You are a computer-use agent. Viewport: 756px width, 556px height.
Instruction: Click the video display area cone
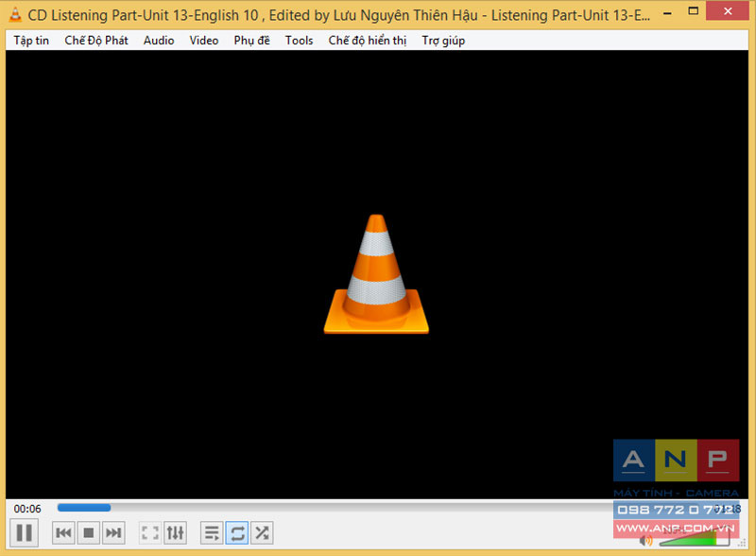coord(376,274)
